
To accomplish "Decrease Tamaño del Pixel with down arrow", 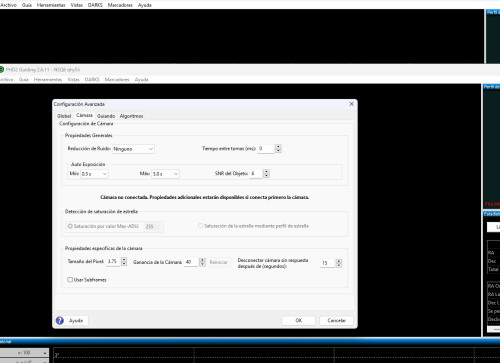I will coord(124,264).
